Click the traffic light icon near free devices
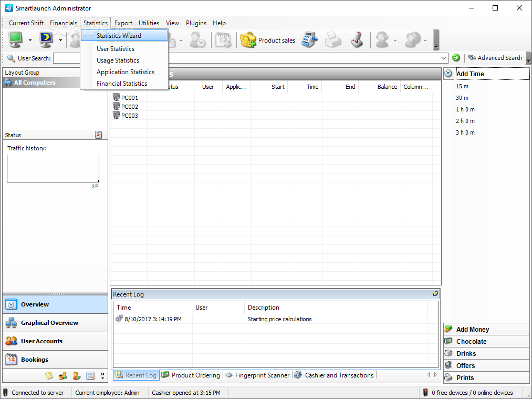Image resolution: width=532 pixels, height=399 pixels. click(425, 393)
